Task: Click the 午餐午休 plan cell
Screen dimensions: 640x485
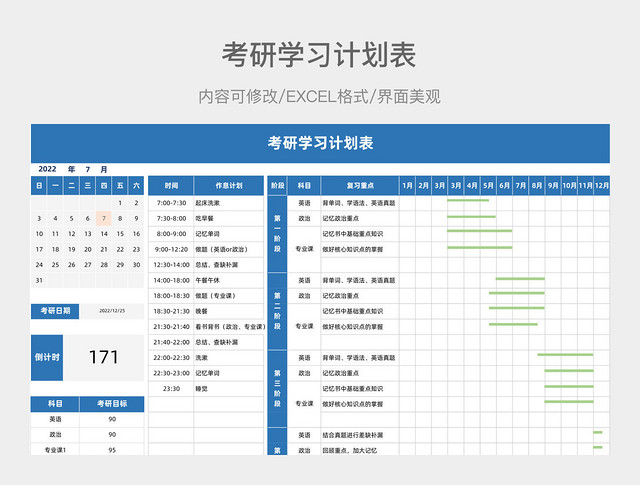Action: pos(229,280)
